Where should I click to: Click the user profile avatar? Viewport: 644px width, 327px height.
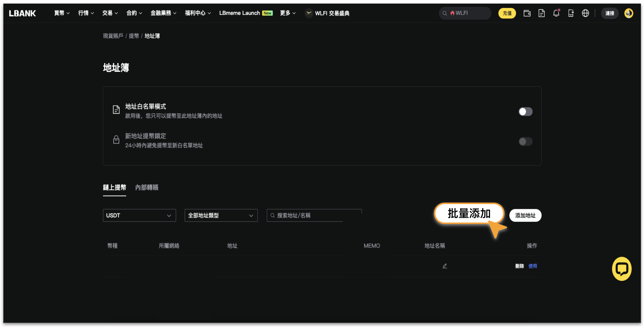[x=628, y=13]
